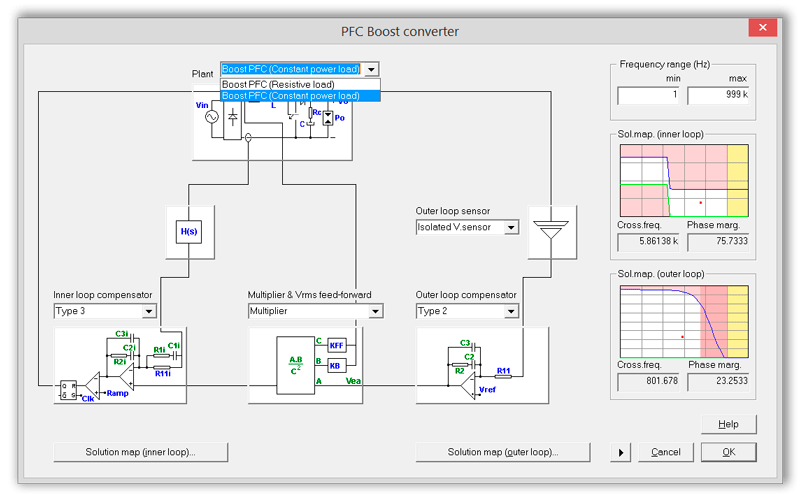This screenshot has width=800, height=501.
Task: Click the Po load symbol in plant
Action: point(327,118)
